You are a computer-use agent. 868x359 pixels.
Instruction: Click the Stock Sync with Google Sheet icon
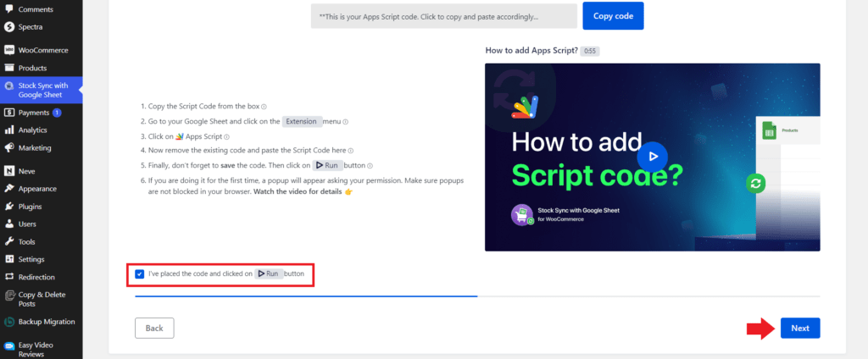coord(8,86)
